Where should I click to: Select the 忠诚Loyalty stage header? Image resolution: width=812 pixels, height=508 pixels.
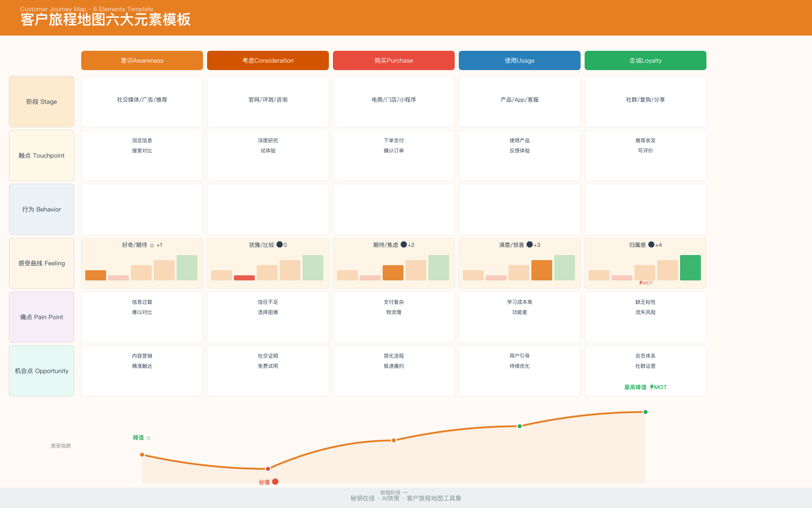click(x=646, y=60)
